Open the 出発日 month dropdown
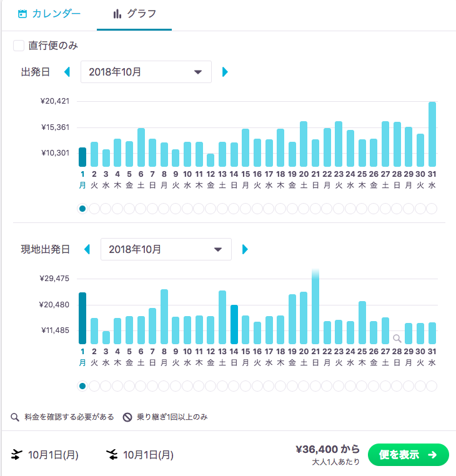This screenshot has width=456, height=476. coord(146,72)
